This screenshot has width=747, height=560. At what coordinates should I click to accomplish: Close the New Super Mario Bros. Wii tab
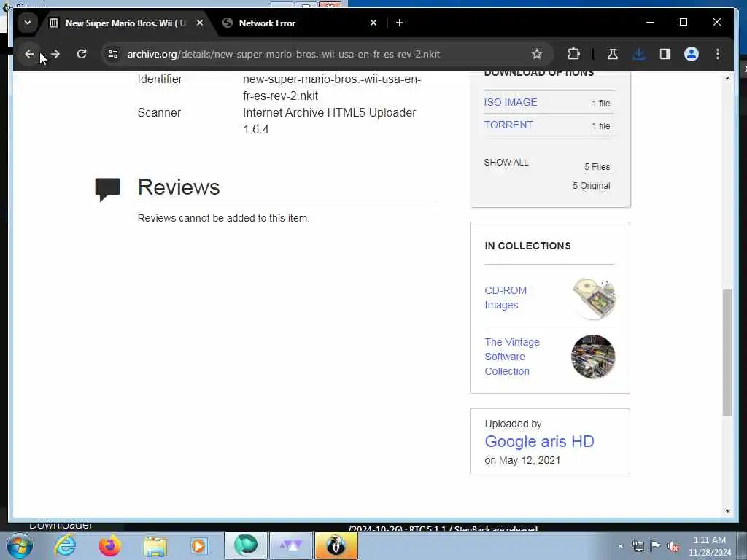tap(200, 23)
